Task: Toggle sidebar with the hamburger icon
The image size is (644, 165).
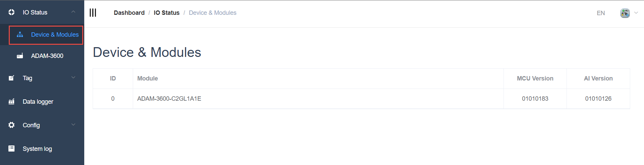Action: tap(93, 13)
